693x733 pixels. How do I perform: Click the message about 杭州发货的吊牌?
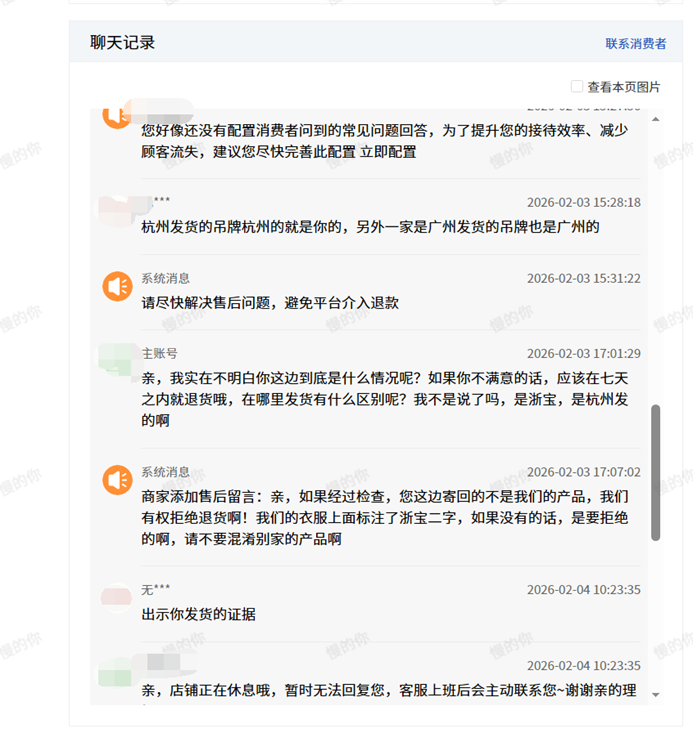370,227
